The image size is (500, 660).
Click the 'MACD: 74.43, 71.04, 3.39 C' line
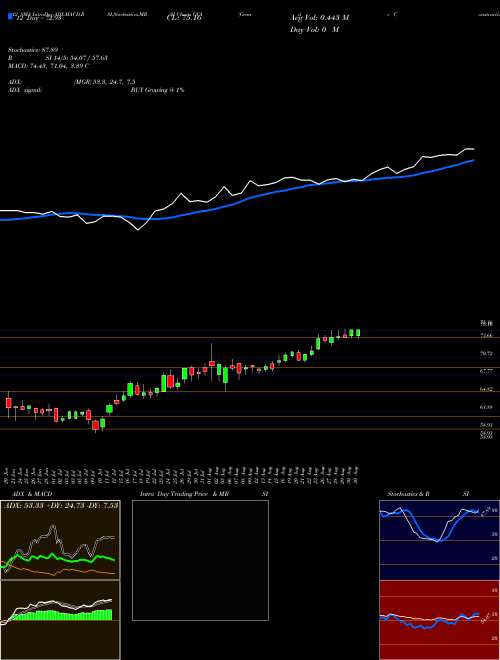coord(48,66)
